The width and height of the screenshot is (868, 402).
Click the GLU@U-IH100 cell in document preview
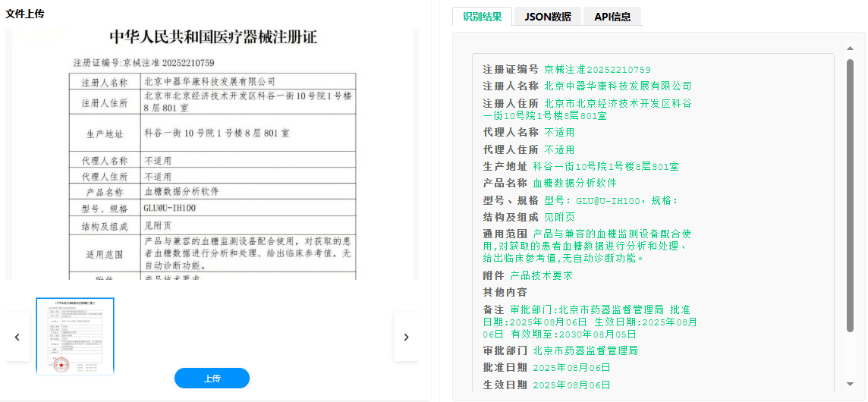click(x=247, y=208)
